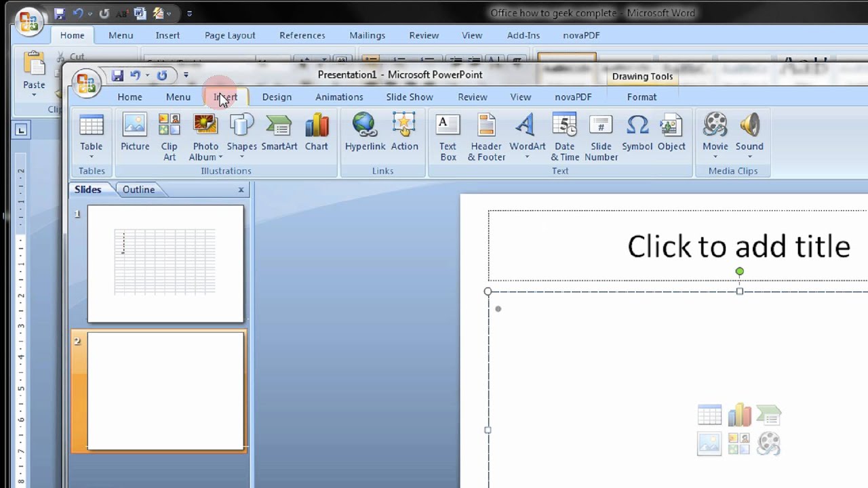Open Header & Footer dialog
This screenshot has width=868, height=488.
(x=486, y=138)
